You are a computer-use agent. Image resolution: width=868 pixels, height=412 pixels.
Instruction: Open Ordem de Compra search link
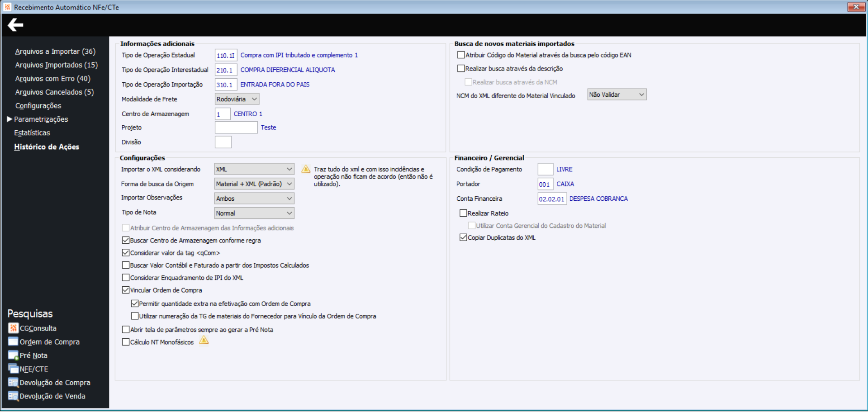50,342
